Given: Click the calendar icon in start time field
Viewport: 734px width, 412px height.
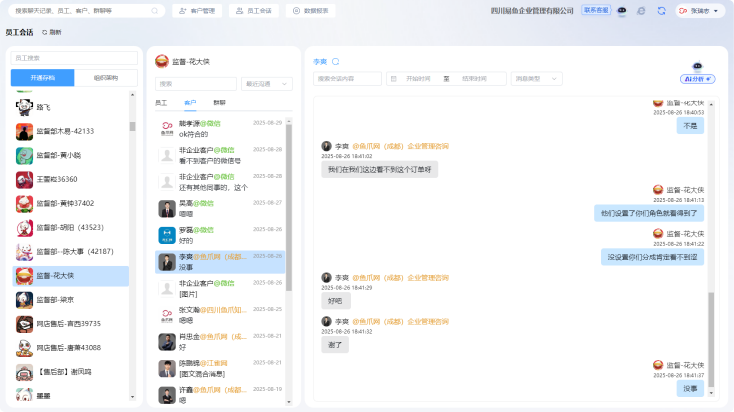Looking at the screenshot, I should (393, 78).
